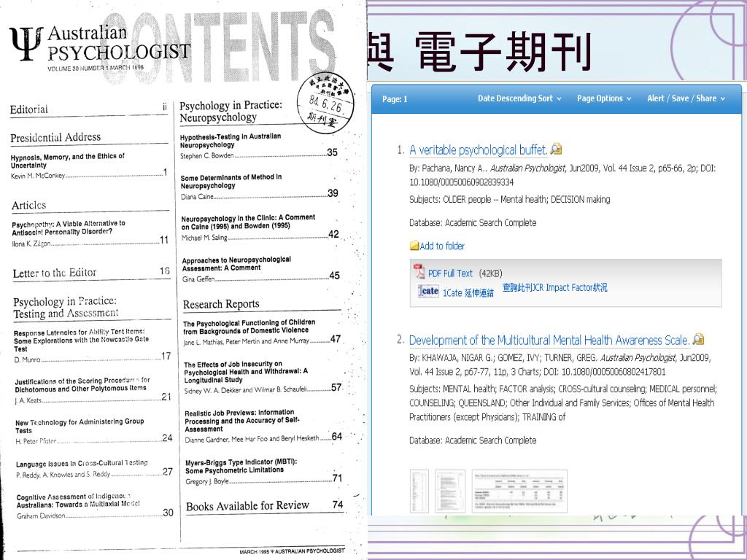Click 'Psychopathy: A Viable Alternative' article entry
747x560 pixels.
click(69, 227)
